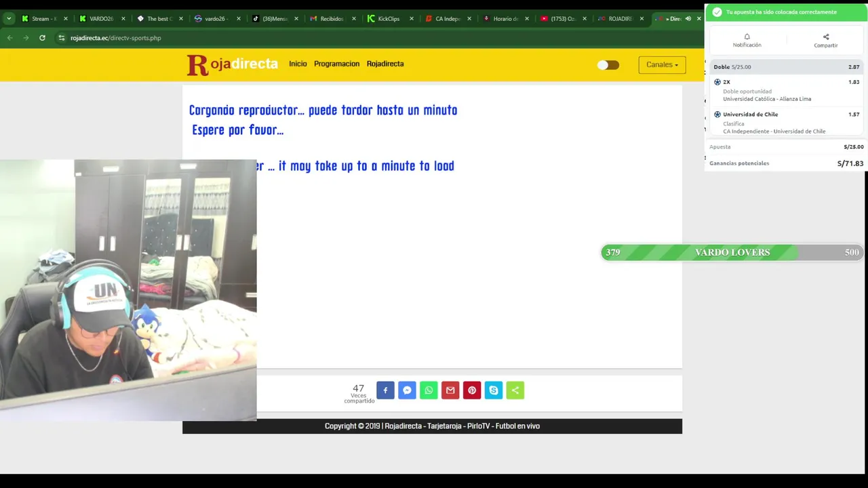Open the tab search dropdown arrow

click(x=8, y=19)
